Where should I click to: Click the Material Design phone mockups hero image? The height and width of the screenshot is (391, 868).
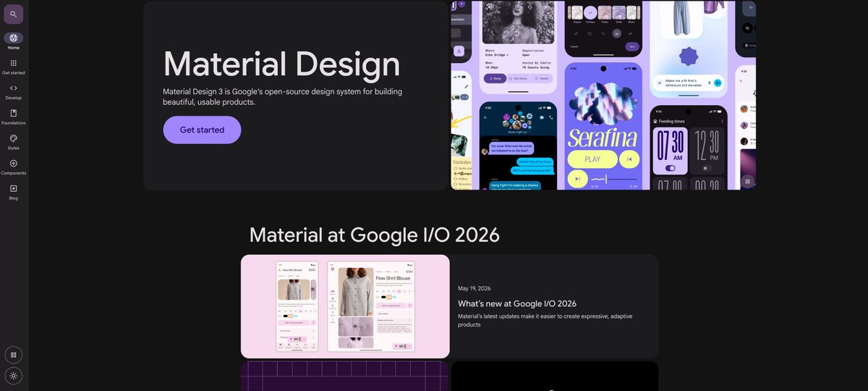click(x=603, y=95)
